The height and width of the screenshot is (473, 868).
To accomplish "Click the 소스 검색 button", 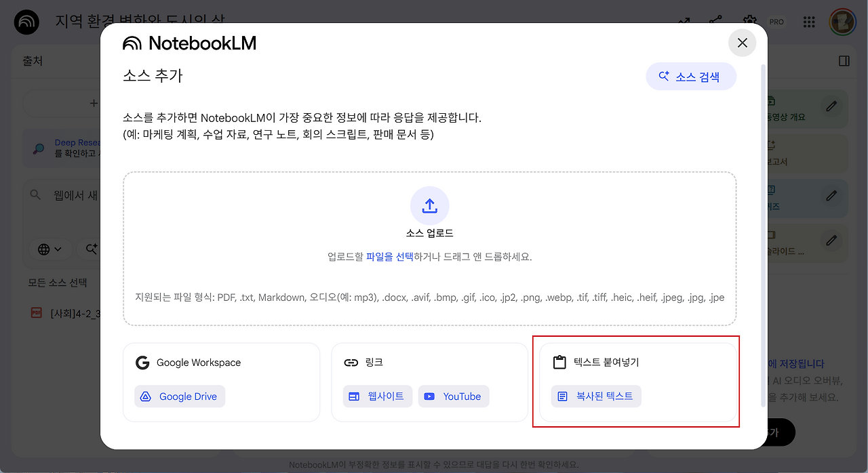I will tap(691, 77).
